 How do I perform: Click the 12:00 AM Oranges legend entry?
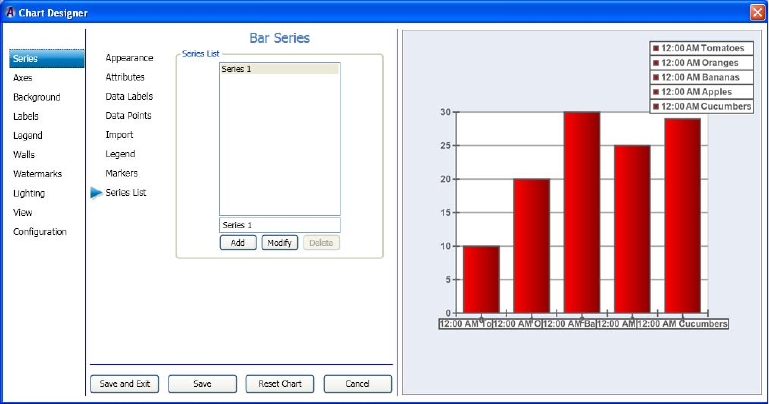pos(701,63)
